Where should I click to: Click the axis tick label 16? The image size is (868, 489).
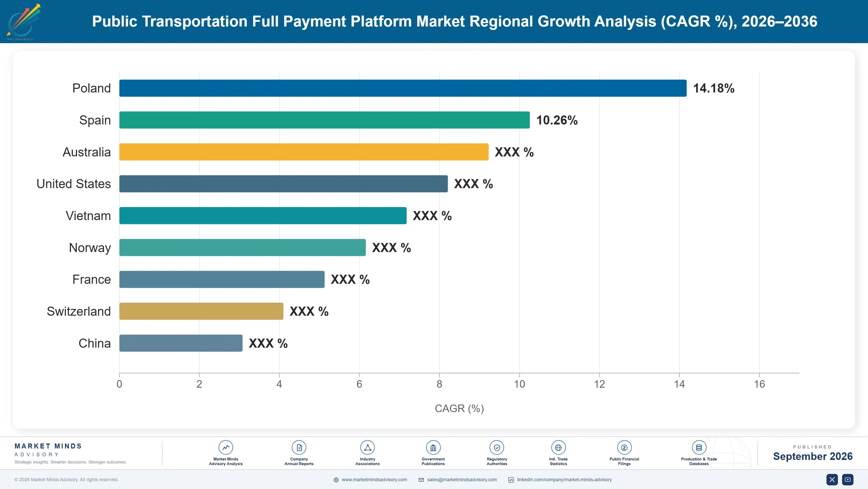[759, 384]
